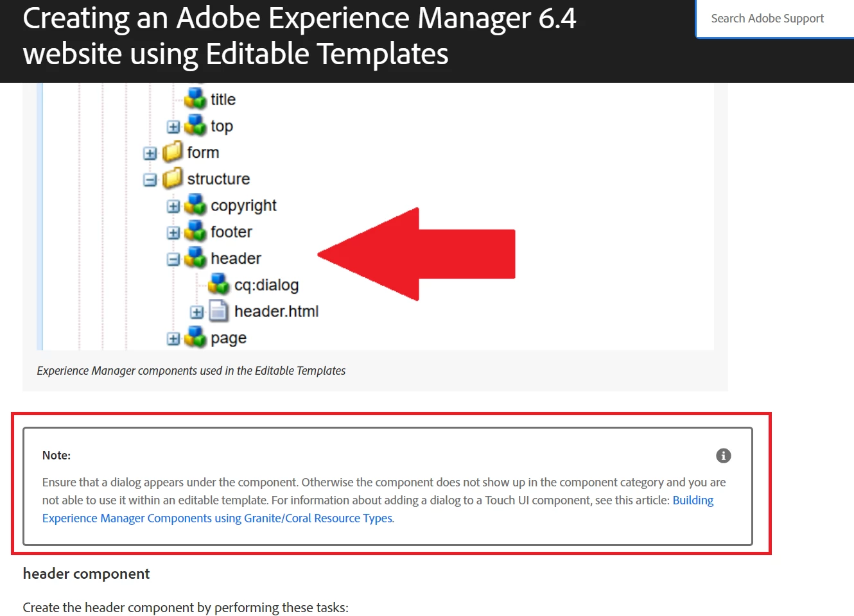854x616 pixels.
Task: Expand the top node
Action: click(x=173, y=127)
